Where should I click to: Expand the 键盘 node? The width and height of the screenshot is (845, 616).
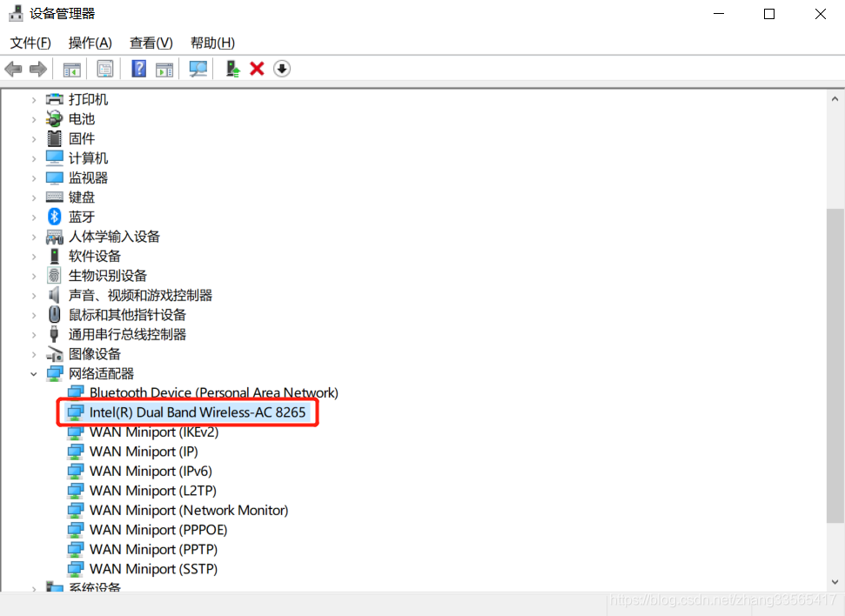tap(34, 198)
